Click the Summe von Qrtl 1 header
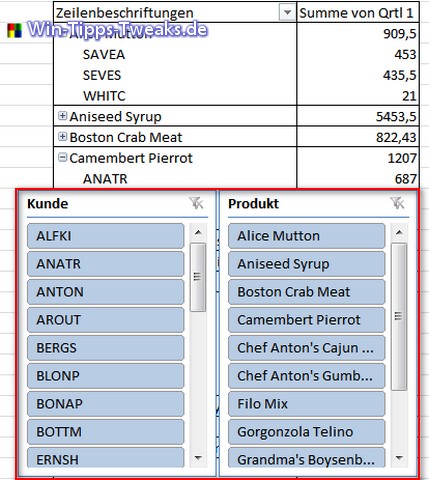The image size is (429, 480). 357,13
